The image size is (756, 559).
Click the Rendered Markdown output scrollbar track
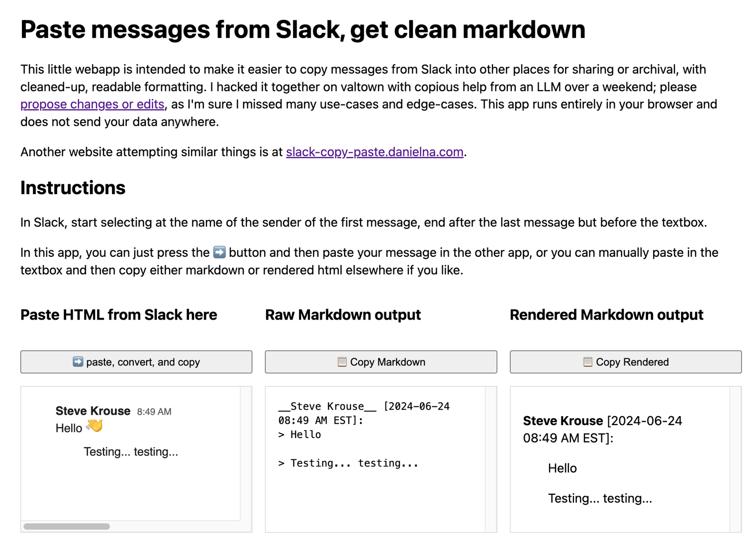click(x=735, y=459)
